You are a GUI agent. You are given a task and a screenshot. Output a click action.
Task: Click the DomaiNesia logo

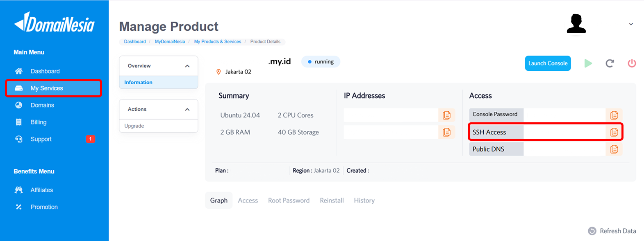tap(55, 23)
